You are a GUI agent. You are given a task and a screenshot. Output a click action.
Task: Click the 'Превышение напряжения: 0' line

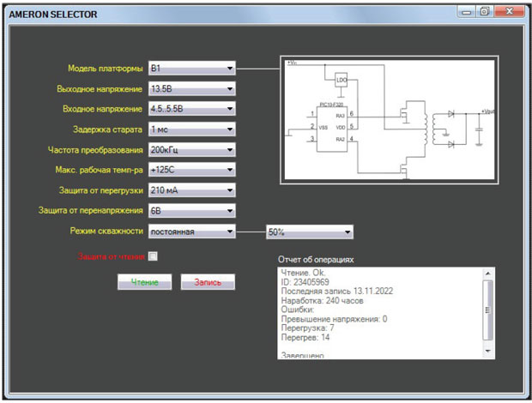coord(334,319)
